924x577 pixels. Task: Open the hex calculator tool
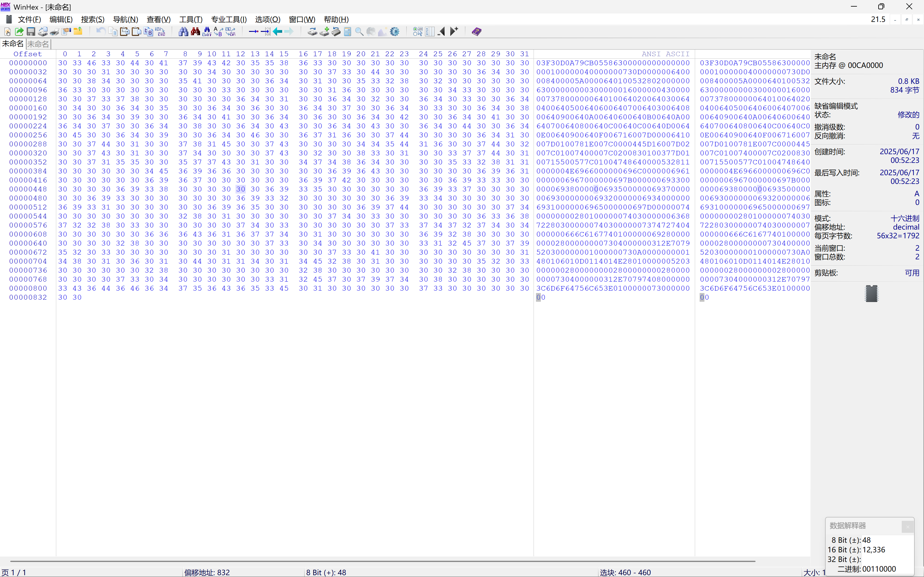coord(347,31)
